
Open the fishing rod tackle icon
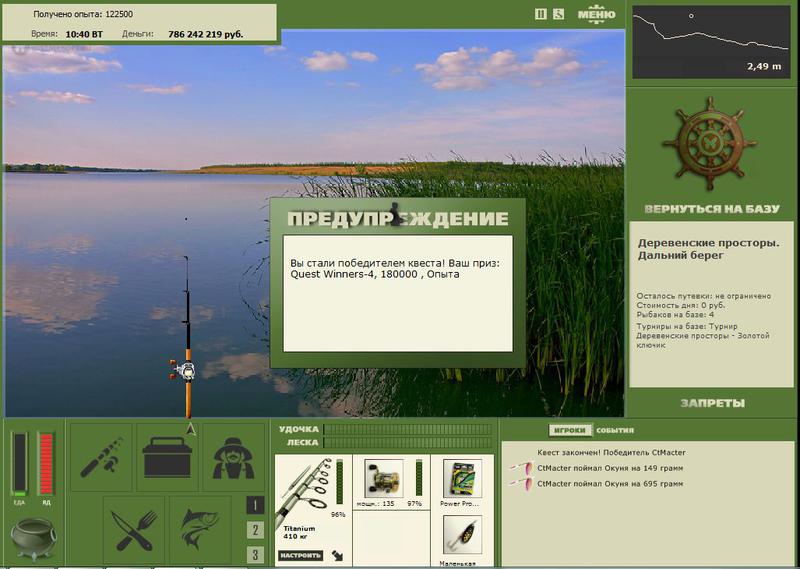101,457
